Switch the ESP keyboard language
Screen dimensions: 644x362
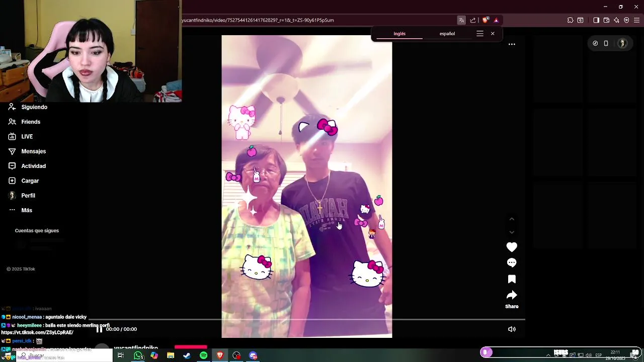pos(599,355)
